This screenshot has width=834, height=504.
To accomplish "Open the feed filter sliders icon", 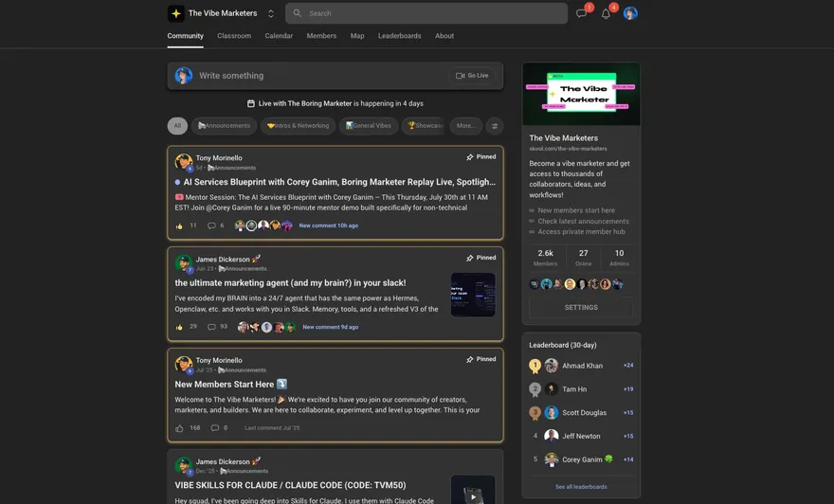I will (x=495, y=126).
